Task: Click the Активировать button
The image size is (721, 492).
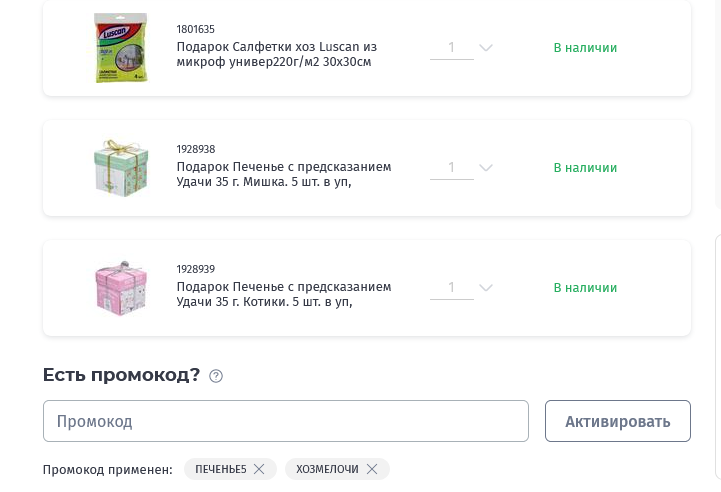Action: [618, 421]
